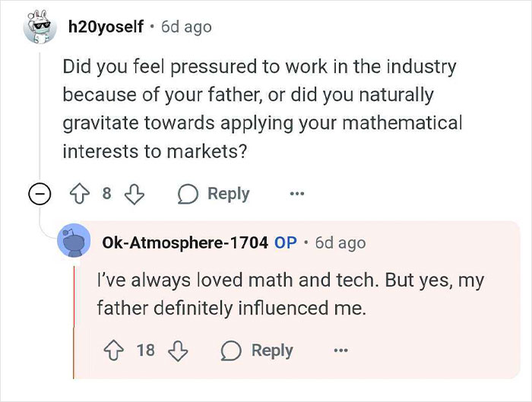Downvote Ok-Atmosphere-1704's reply

click(x=177, y=350)
